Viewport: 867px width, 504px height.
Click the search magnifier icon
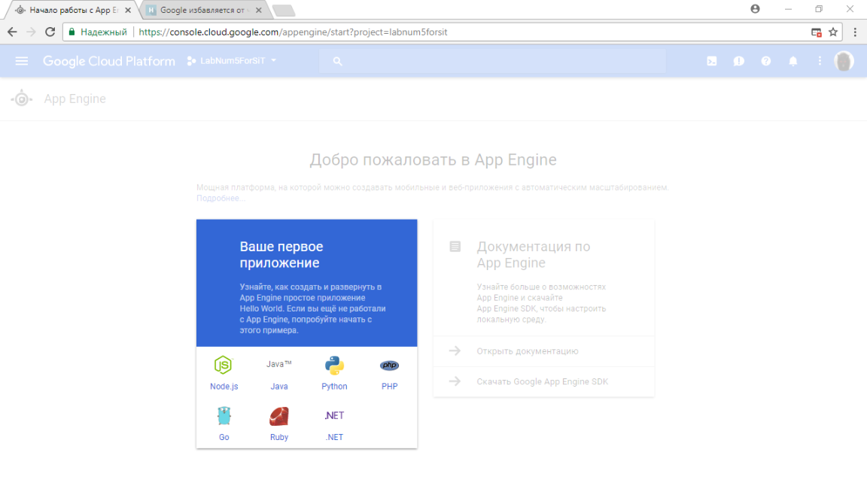click(337, 62)
